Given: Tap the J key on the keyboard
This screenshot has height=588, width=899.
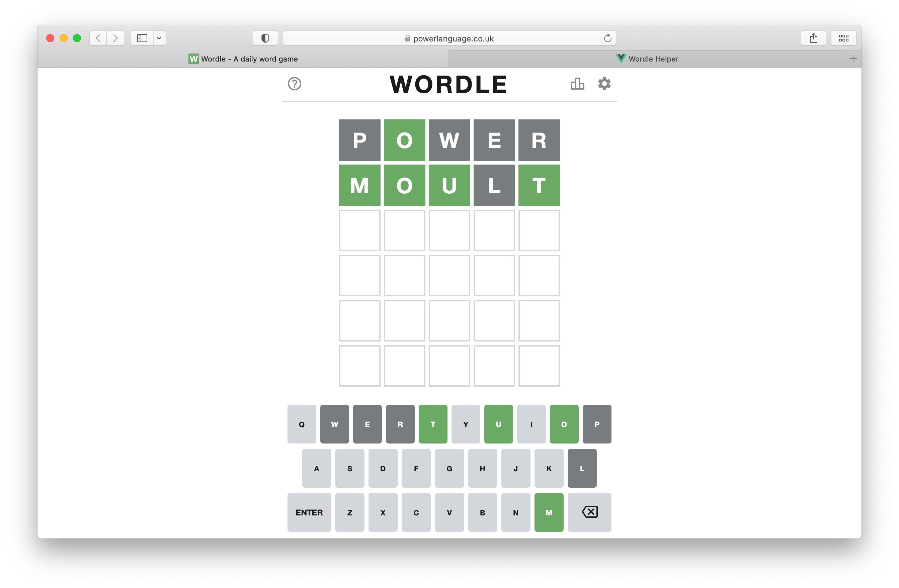Looking at the screenshot, I should (x=515, y=468).
